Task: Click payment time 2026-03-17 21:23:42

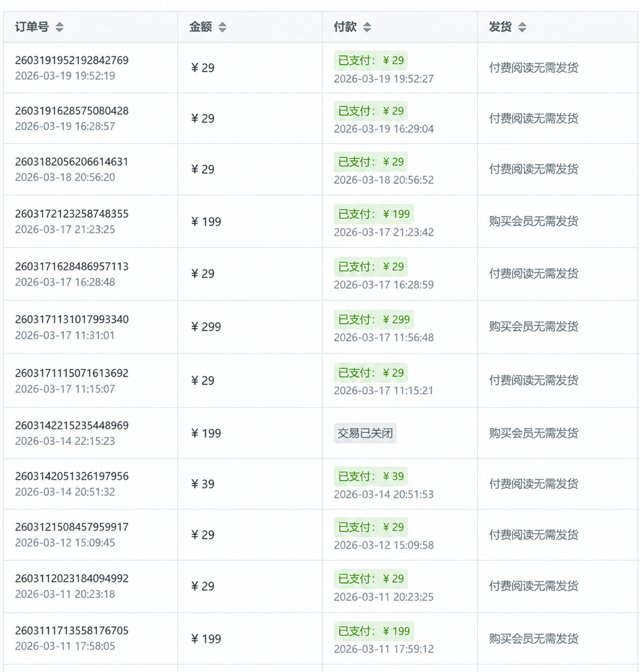Action: pyautogui.click(x=384, y=232)
